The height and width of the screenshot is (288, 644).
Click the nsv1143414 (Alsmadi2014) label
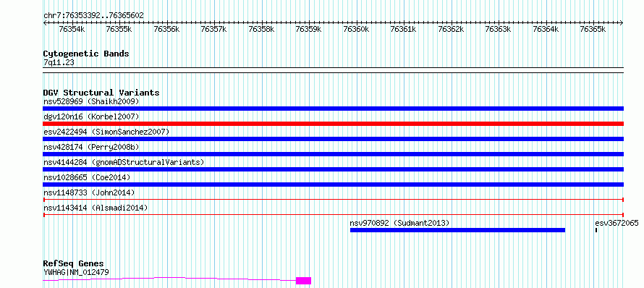point(96,208)
